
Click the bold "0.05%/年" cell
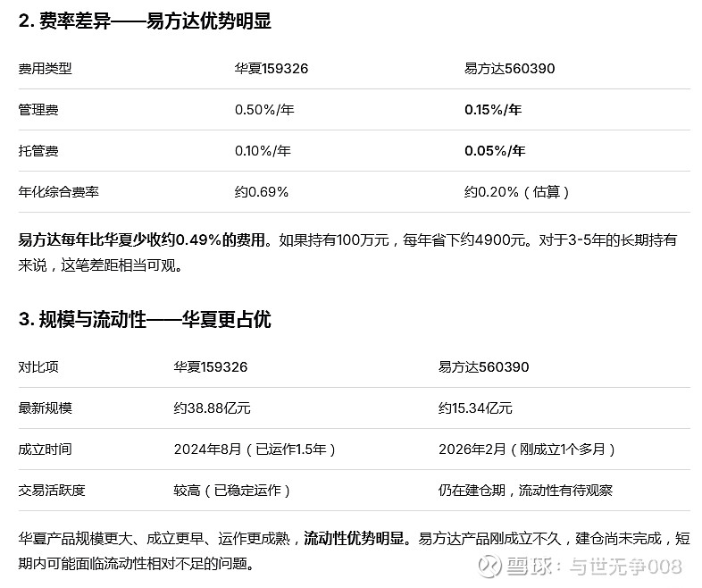click(x=495, y=151)
